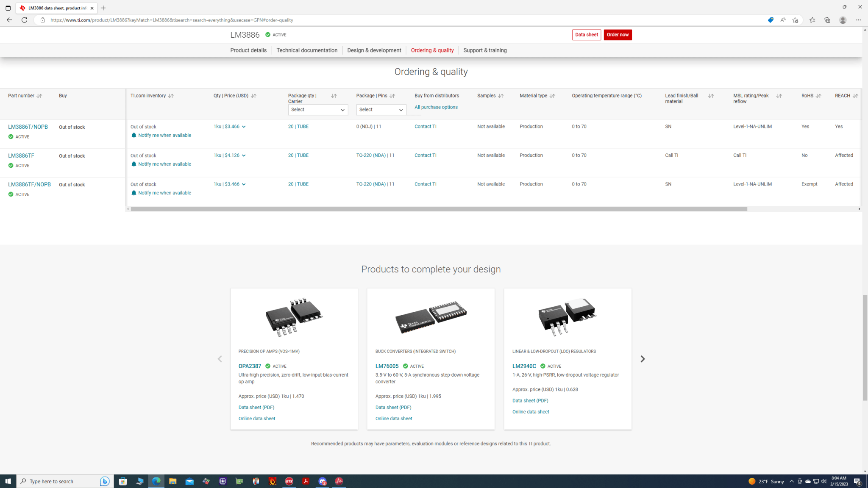Click the table horizontal scrollbar

439,209
